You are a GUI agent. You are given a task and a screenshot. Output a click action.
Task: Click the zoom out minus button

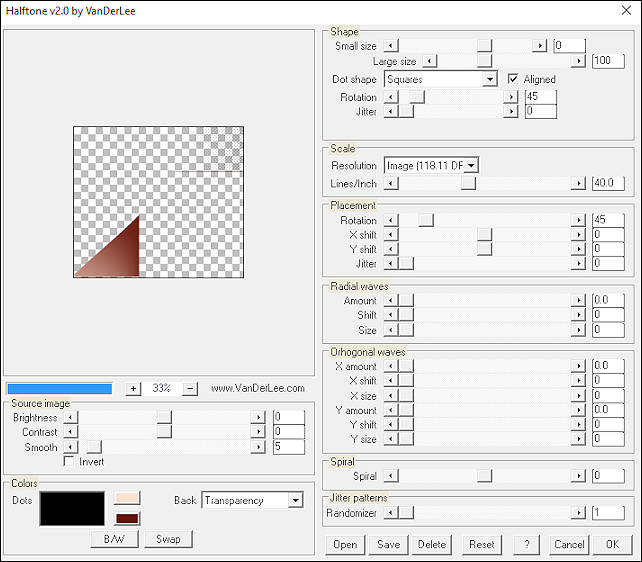coord(190,388)
